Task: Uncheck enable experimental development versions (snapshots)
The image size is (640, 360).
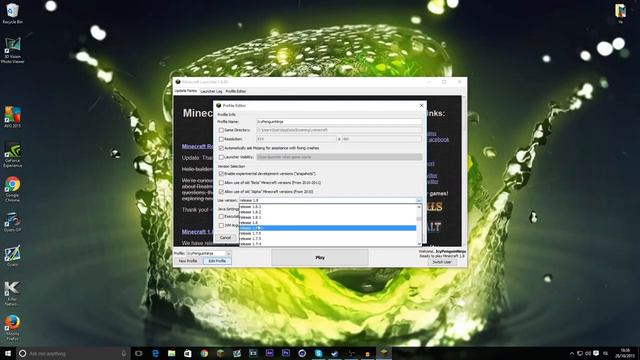Action: (x=221, y=174)
